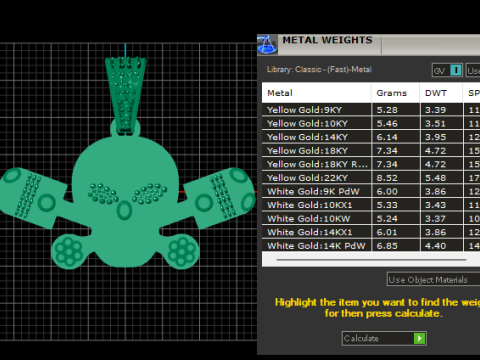The height and width of the screenshot is (360, 480).
Task: Click the 4.40 DWT value
Action: point(435,246)
